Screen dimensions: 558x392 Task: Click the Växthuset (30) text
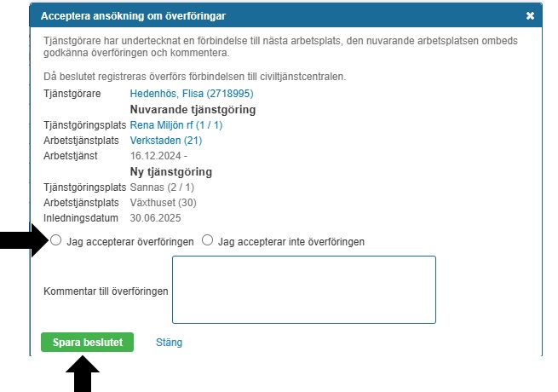[x=164, y=202]
